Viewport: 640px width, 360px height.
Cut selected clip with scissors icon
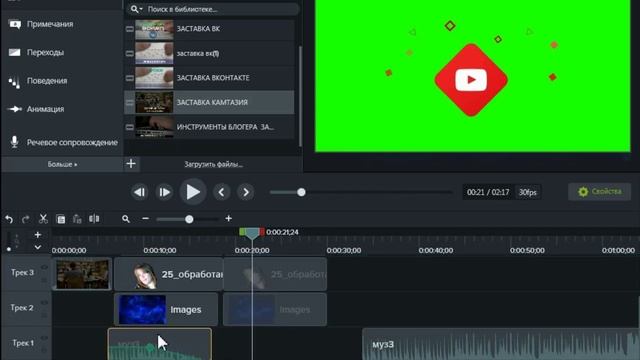pos(43,219)
